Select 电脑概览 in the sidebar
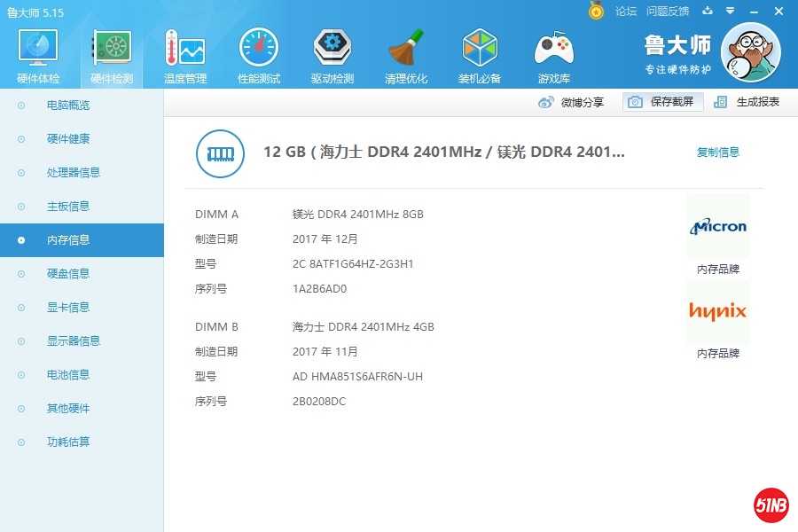This screenshot has width=798, height=532. [x=68, y=106]
